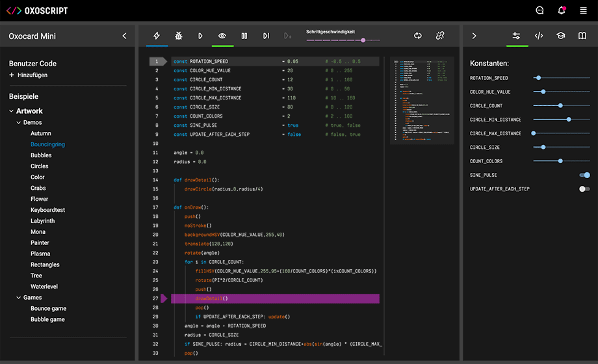Collapse the Artwork tree section
This screenshot has width=598, height=364.
coord(12,111)
